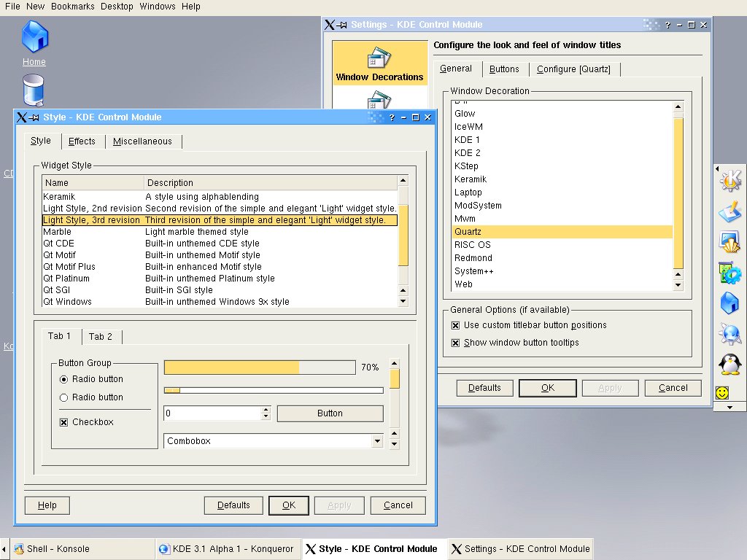
Task: Click window decoration list bottom down arrow
Action: coord(678,285)
